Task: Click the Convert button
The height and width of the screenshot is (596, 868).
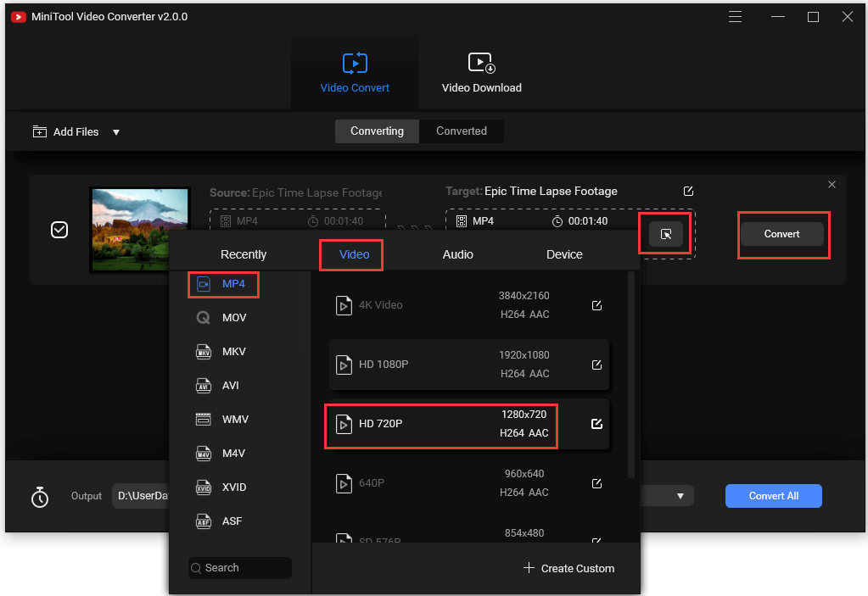Action: (781, 234)
